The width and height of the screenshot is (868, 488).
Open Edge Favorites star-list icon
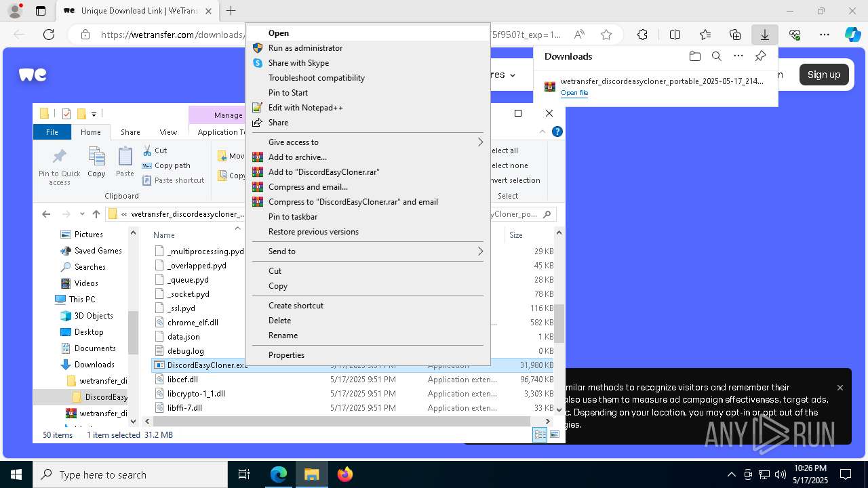click(x=705, y=35)
